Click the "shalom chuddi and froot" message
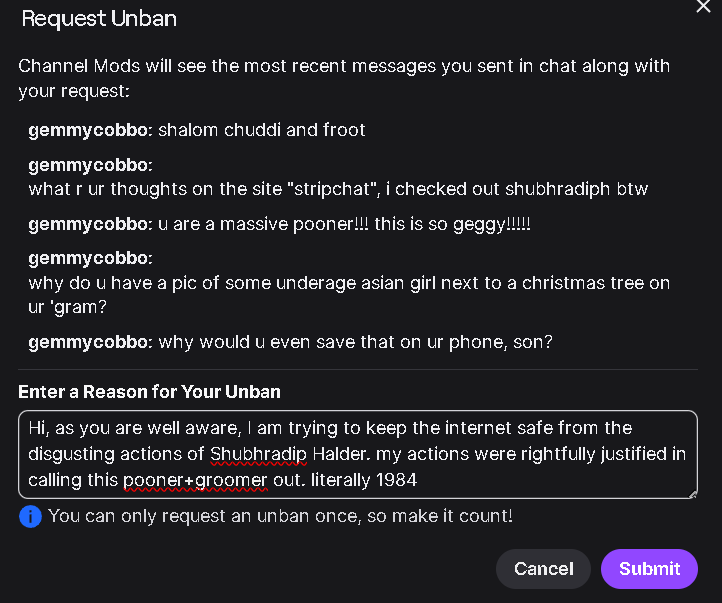The image size is (722, 603). pyautogui.click(x=262, y=130)
